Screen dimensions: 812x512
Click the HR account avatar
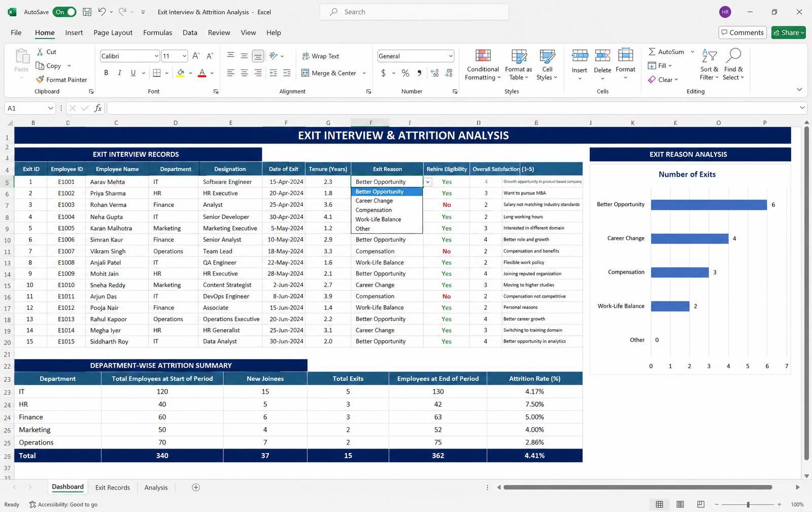pos(725,12)
